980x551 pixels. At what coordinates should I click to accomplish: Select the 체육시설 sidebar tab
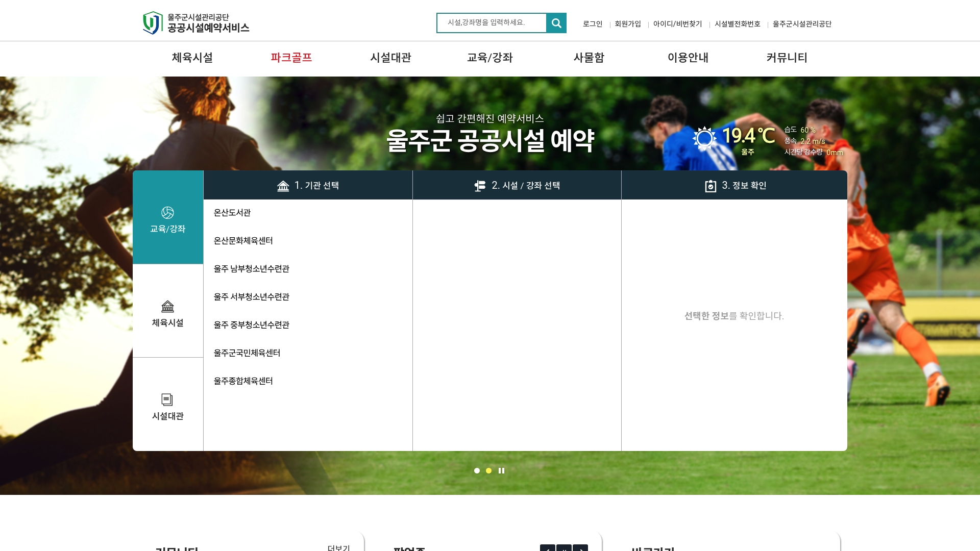168,311
